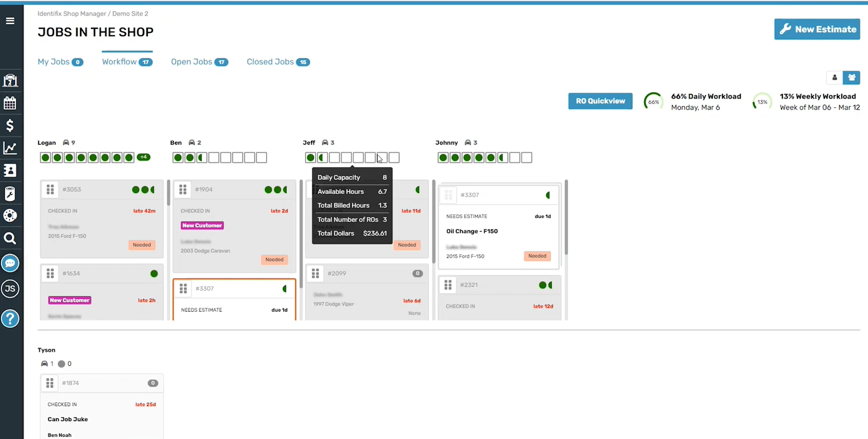Open the chat messages bubble icon
This screenshot has height=439, width=868.
point(10,263)
